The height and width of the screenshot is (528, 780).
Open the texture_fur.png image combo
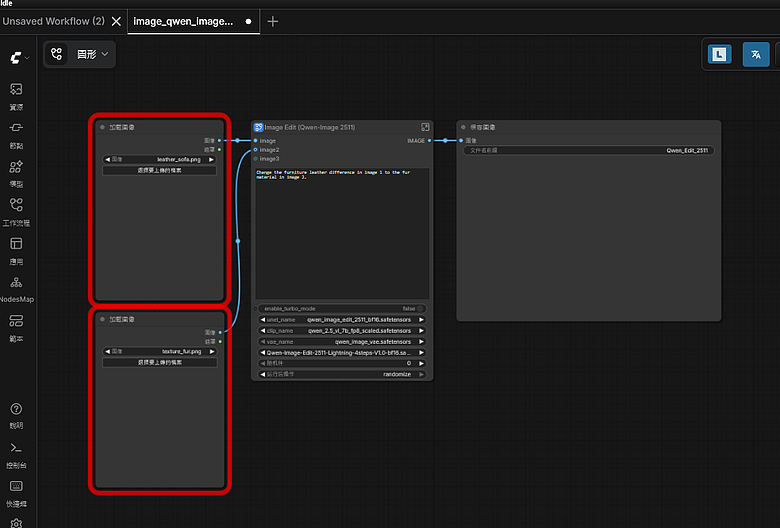[160, 351]
